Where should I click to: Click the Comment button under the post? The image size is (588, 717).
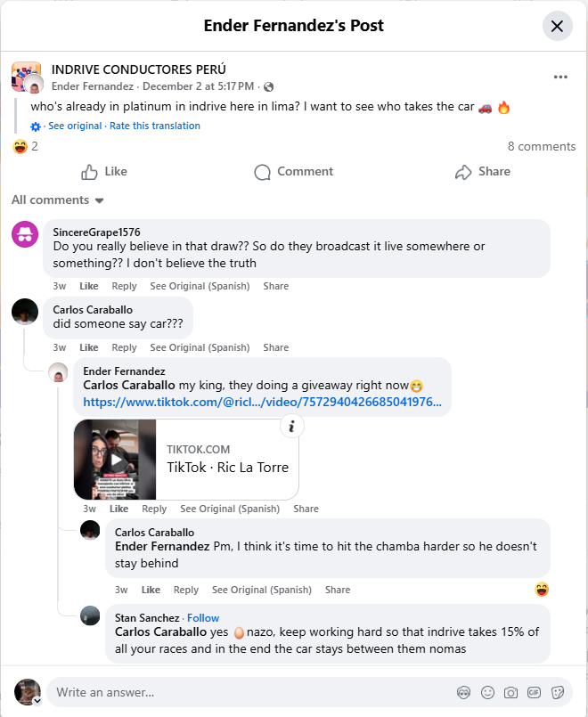point(293,172)
